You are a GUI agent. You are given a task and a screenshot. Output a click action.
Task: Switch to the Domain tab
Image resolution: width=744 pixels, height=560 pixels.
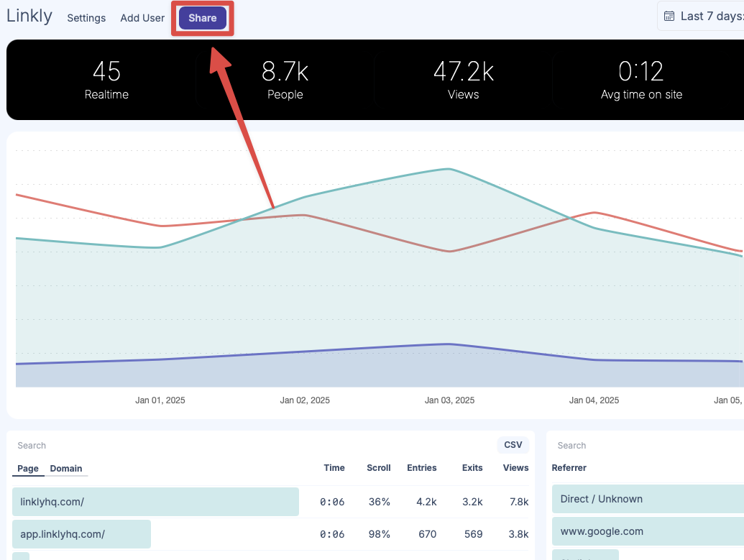[x=66, y=469]
